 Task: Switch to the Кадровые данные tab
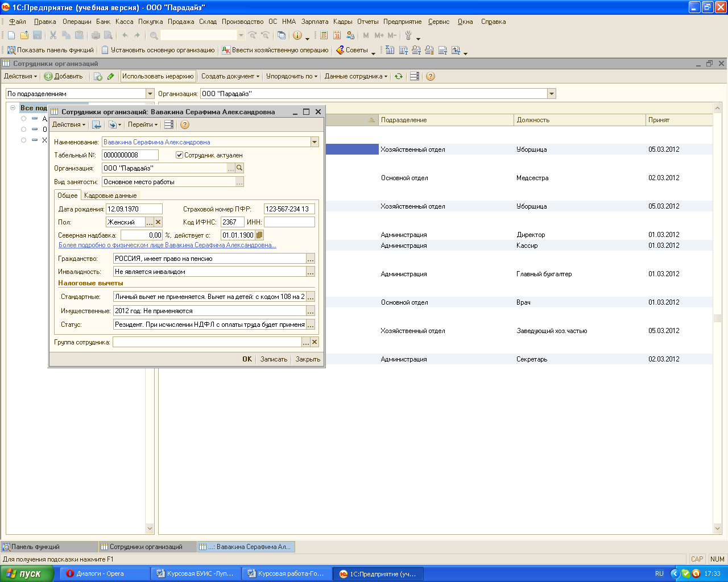click(x=110, y=196)
